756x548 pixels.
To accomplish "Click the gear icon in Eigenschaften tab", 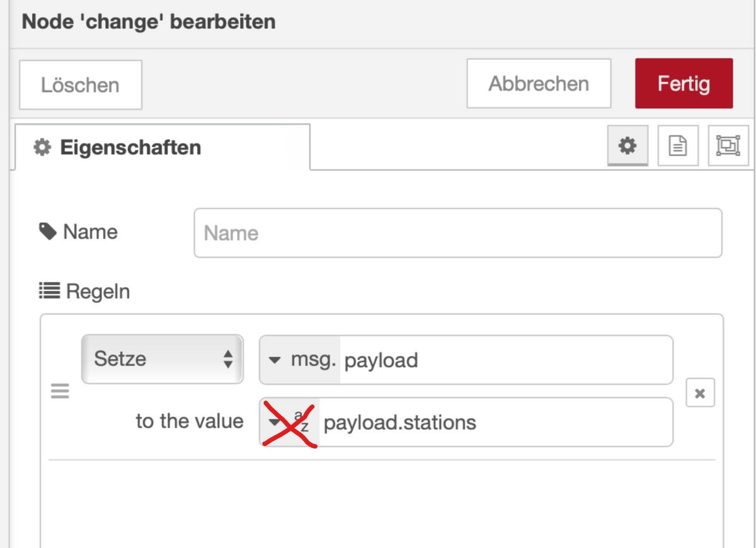I will (42, 148).
